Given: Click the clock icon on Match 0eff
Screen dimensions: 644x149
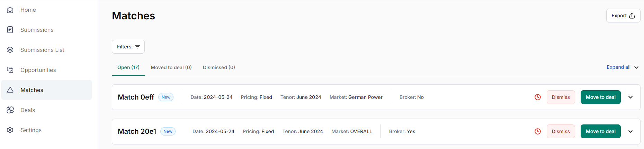Looking at the screenshot, I should pyautogui.click(x=538, y=97).
